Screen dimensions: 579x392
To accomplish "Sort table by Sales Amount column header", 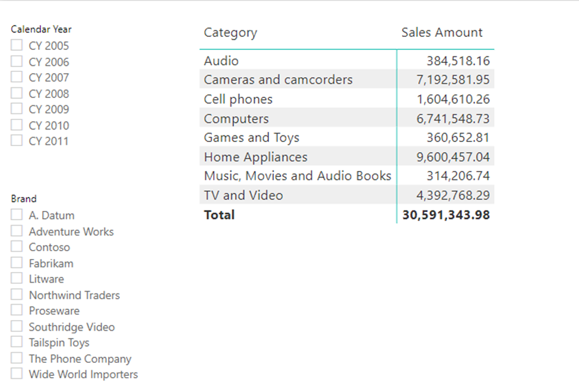I will 442,33.
